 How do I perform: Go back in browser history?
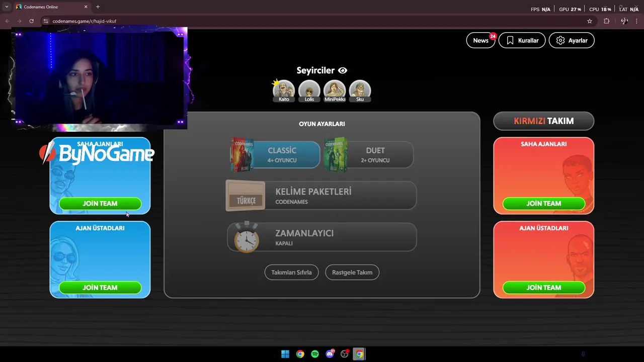7,21
